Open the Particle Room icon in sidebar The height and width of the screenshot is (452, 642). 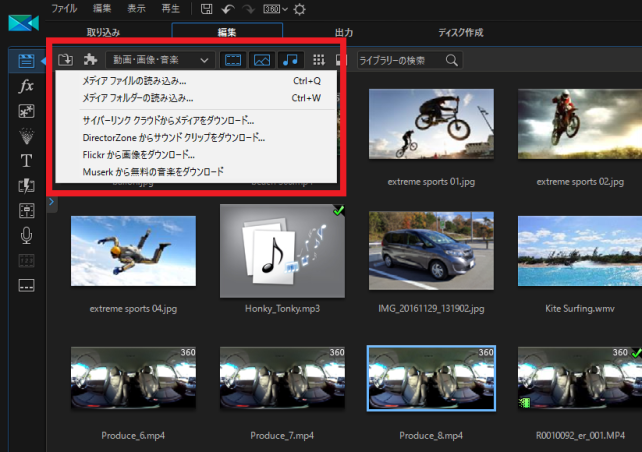click(x=26, y=135)
